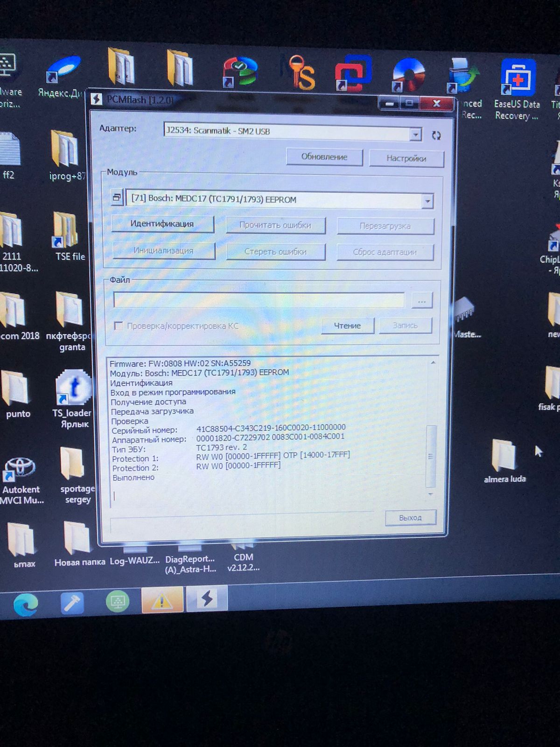Image resolution: width=560 pixels, height=747 pixels.
Task: Click into the file path field
Action: click(259, 300)
